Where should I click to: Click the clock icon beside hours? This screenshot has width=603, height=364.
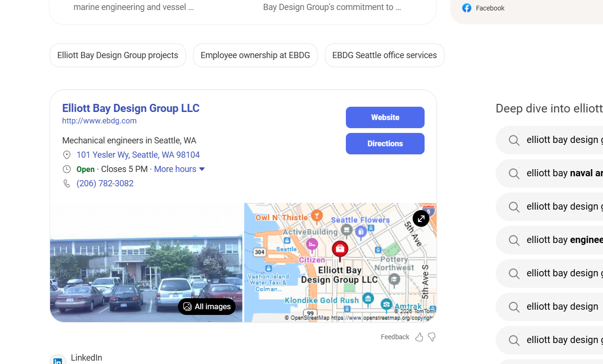[x=67, y=169]
